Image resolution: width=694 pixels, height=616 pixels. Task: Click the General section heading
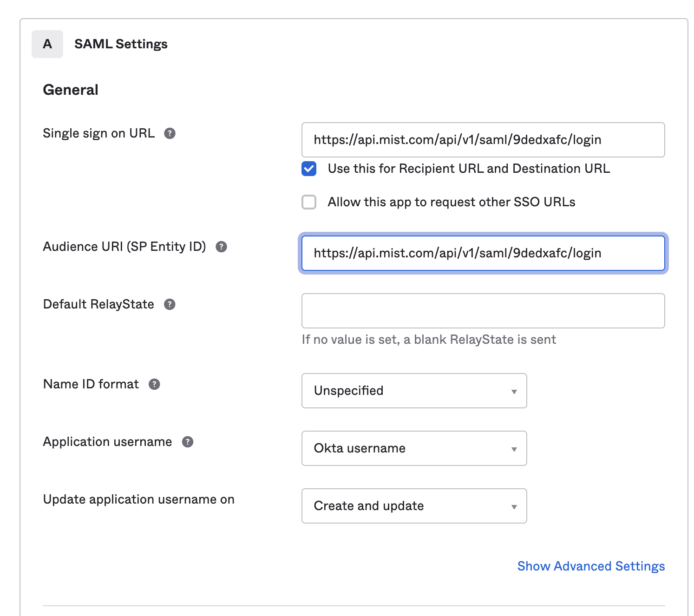click(71, 90)
